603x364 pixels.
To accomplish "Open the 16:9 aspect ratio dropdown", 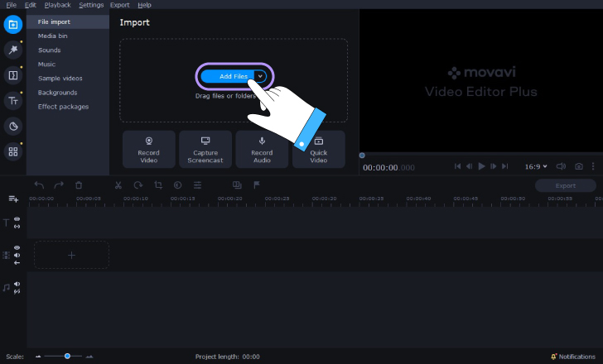I will click(536, 166).
